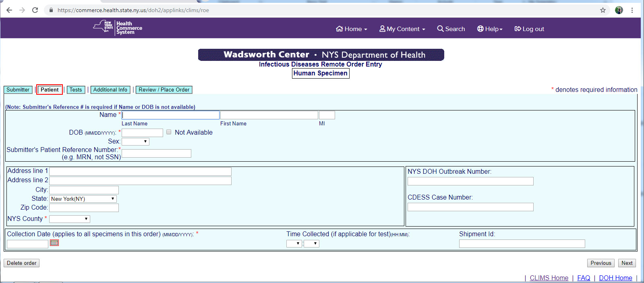Click the Next button
Viewport: 644px width, 283px height.
click(627, 263)
